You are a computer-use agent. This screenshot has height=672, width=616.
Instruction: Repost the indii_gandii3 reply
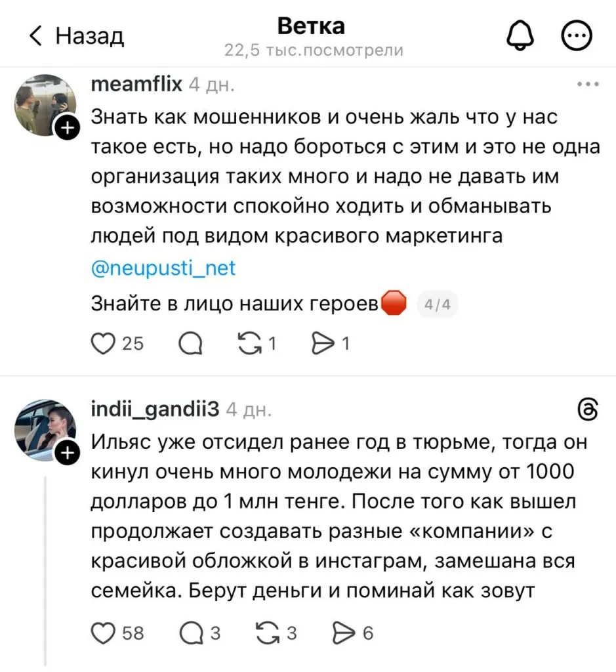point(266,633)
